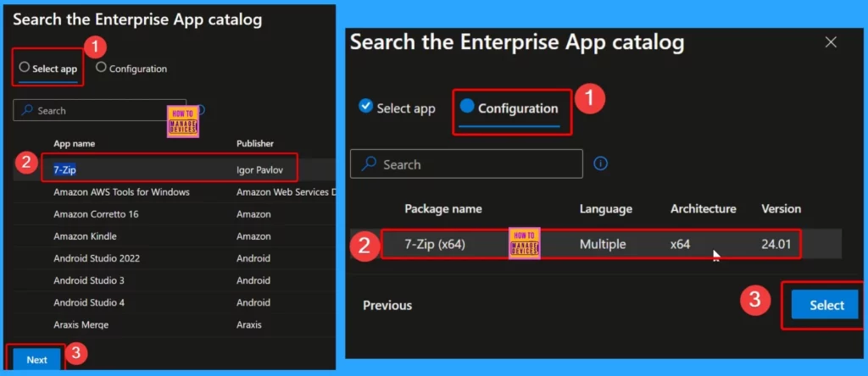Click the Multiple language cell
The width and height of the screenshot is (868, 376).
coord(603,244)
